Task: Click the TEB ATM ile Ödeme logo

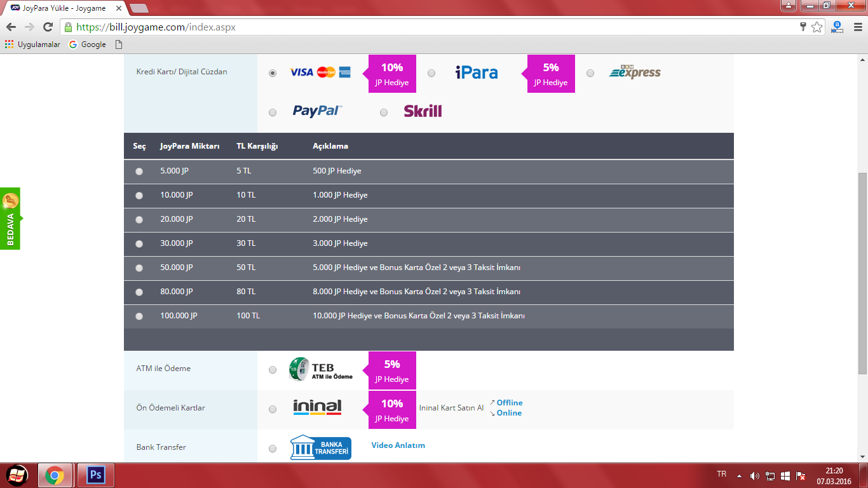Action: pos(321,369)
